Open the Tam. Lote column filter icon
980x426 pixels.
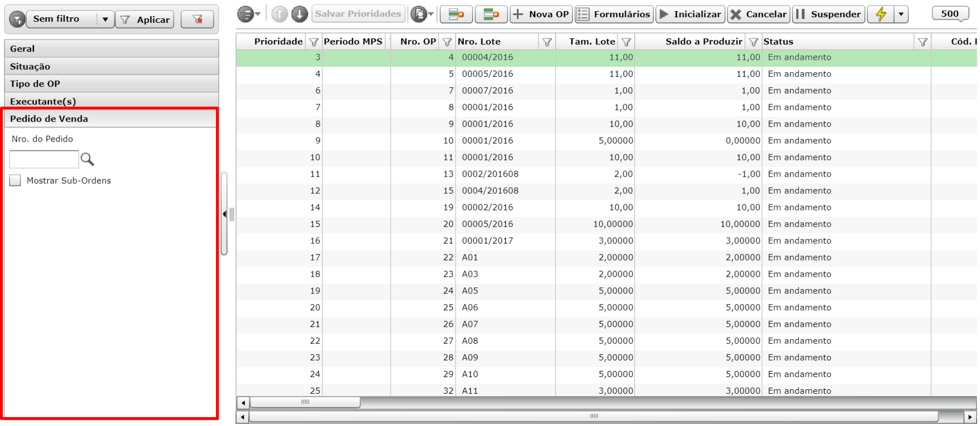coord(626,42)
